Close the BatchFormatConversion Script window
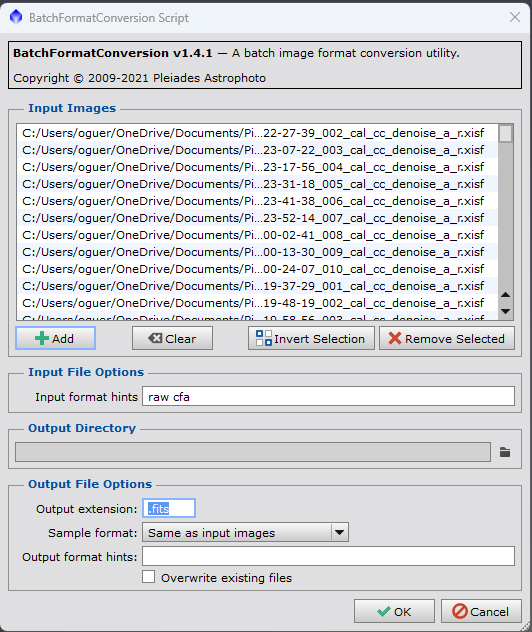Image resolution: width=532 pixels, height=632 pixels. click(x=515, y=17)
